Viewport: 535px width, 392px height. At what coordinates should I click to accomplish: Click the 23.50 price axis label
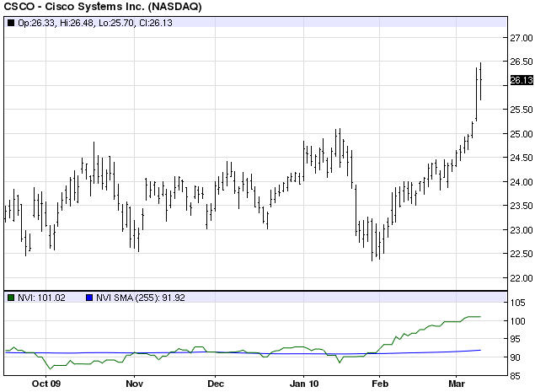click(x=522, y=206)
